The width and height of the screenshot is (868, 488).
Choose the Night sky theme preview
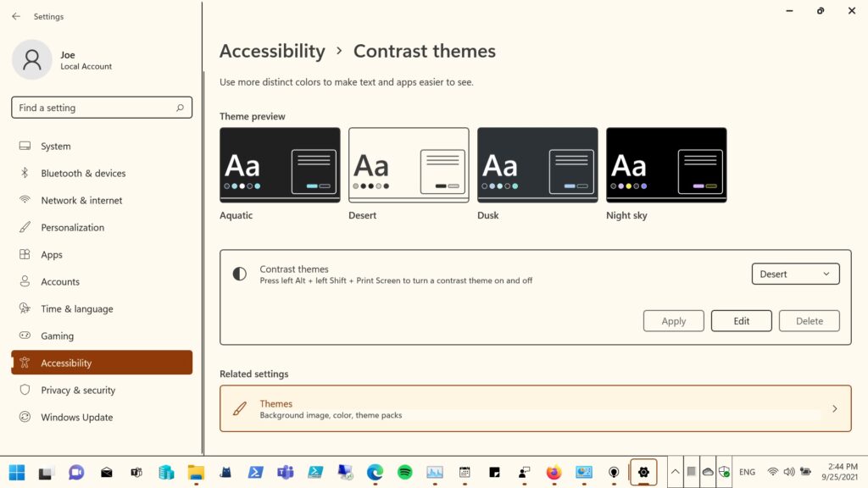pyautogui.click(x=666, y=165)
